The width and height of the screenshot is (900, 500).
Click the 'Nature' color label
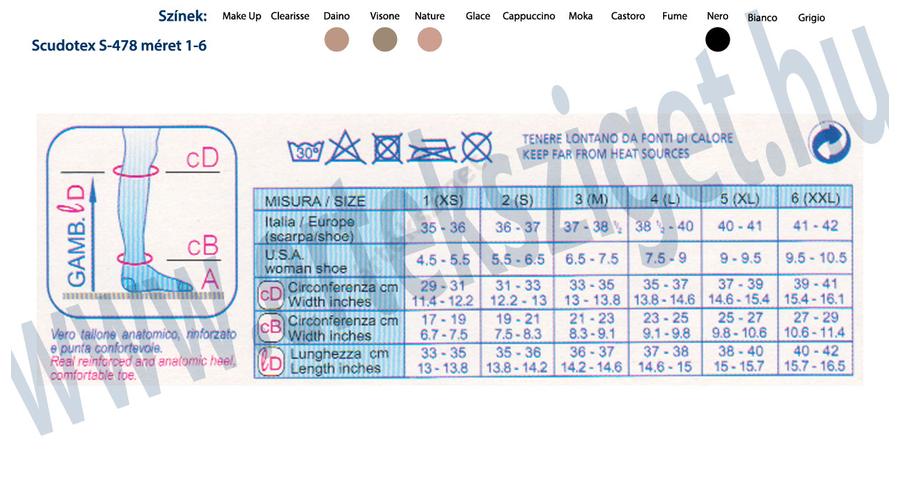tap(429, 16)
